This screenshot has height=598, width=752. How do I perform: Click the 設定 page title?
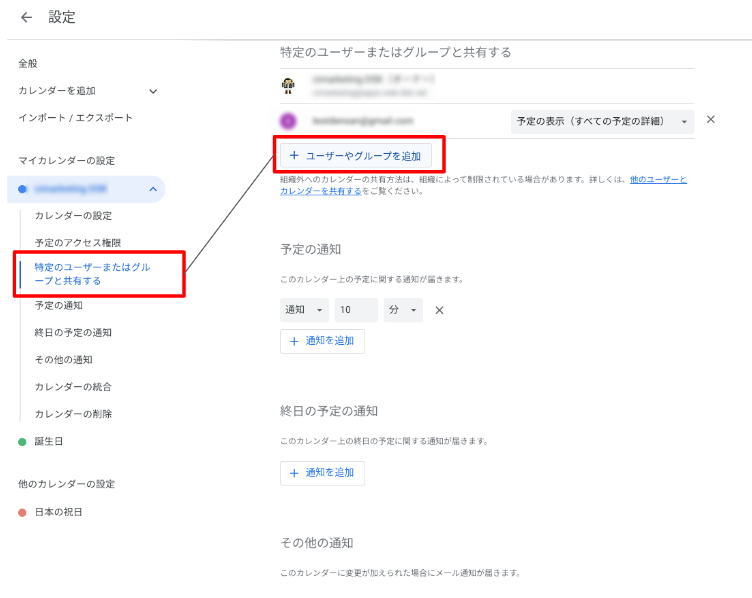(x=62, y=17)
